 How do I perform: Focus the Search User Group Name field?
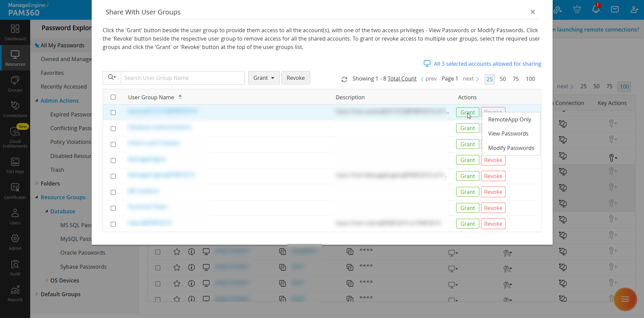click(182, 78)
